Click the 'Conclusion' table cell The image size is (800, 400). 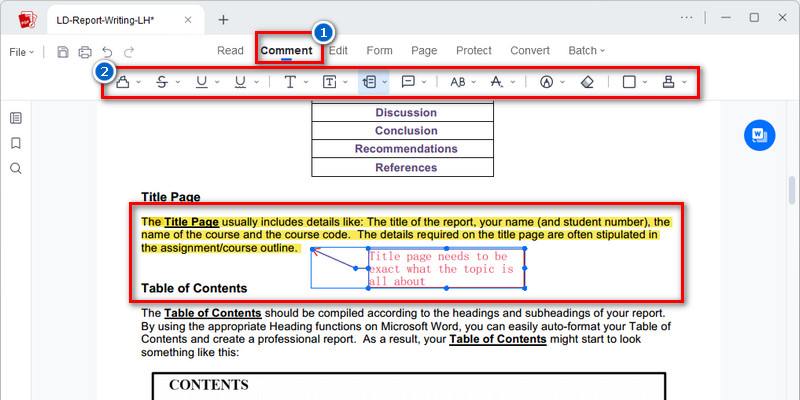click(403, 131)
